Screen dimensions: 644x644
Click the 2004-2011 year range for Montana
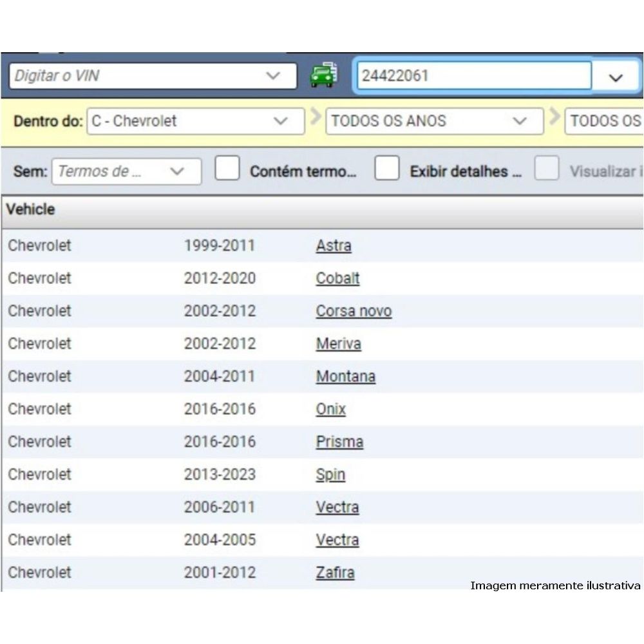[x=220, y=376]
